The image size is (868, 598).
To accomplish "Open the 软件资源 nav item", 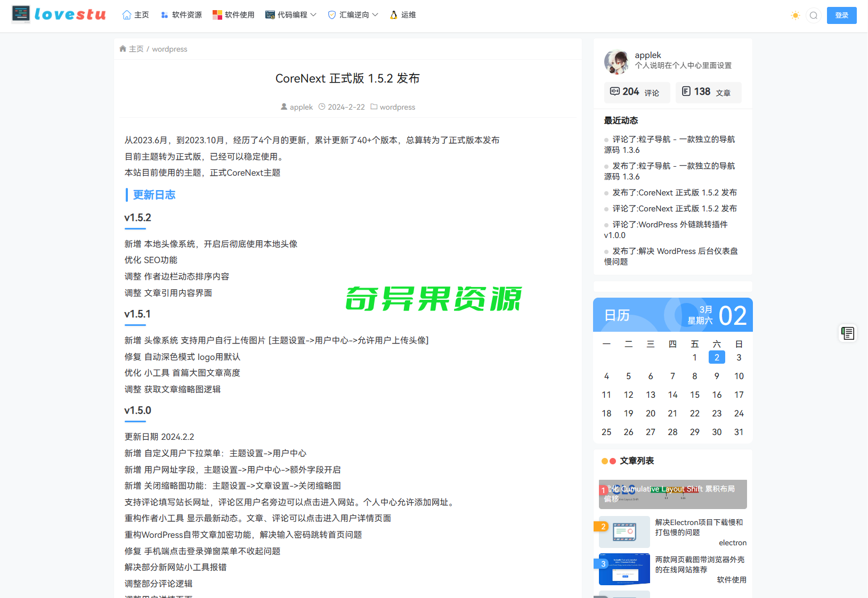I will [181, 15].
